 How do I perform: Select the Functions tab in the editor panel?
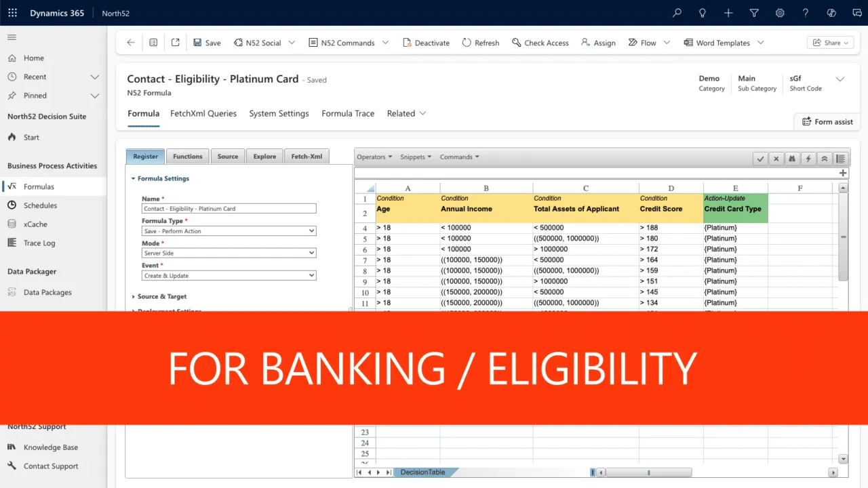(188, 157)
